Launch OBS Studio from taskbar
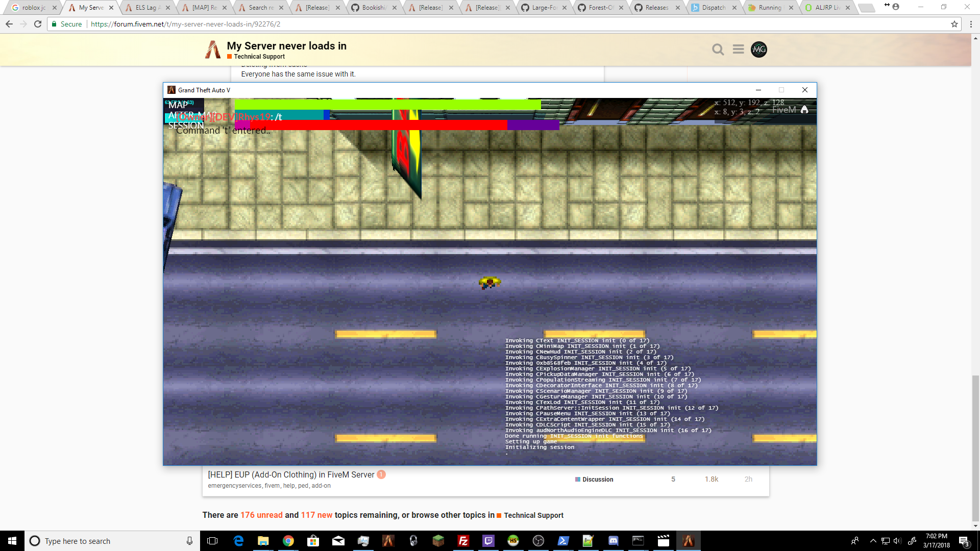The image size is (980, 551). pos(538,541)
